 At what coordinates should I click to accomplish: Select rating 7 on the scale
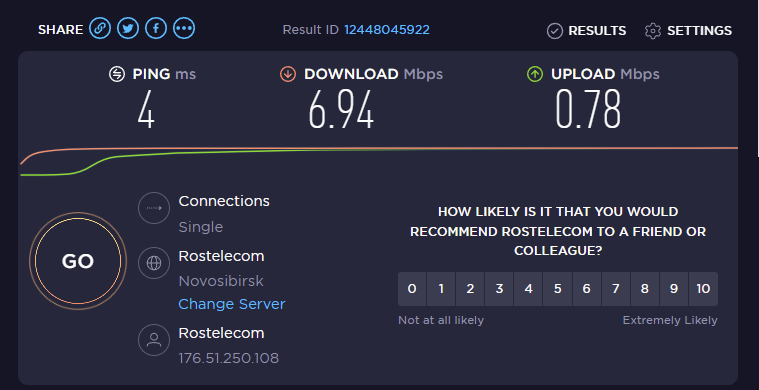coord(616,289)
